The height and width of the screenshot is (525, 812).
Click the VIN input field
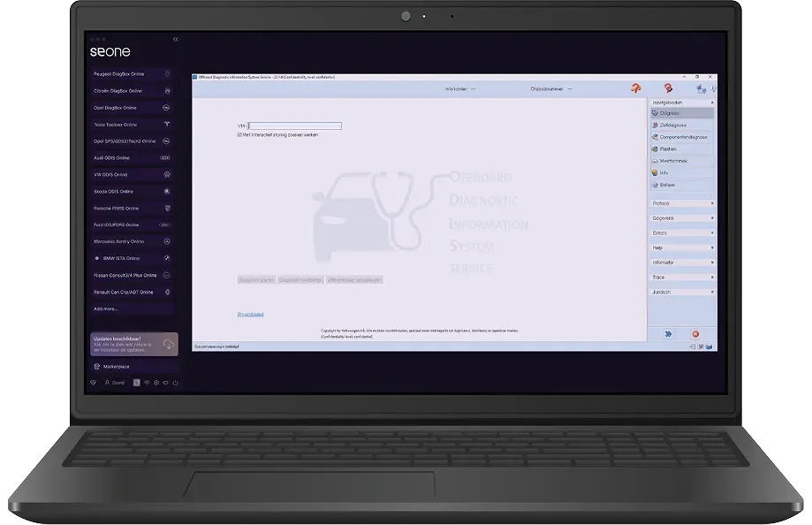pyautogui.click(x=294, y=126)
